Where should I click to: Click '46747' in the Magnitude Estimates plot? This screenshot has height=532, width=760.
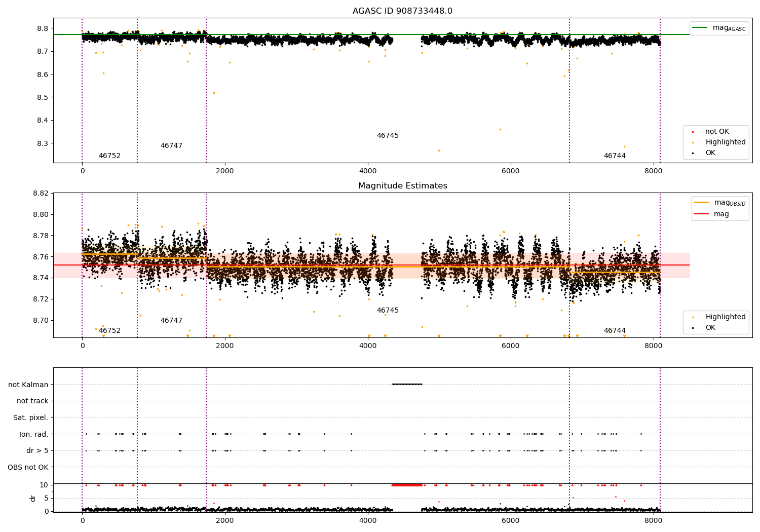171,321
